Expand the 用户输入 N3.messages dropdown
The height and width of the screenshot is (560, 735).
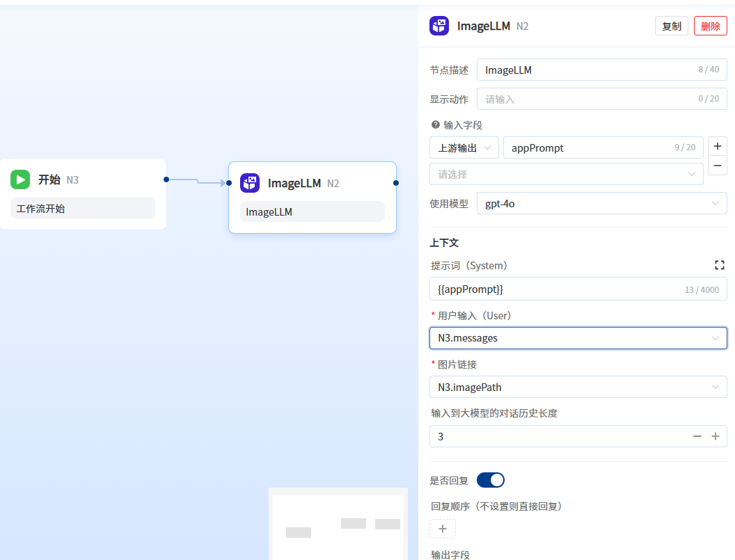(578, 338)
